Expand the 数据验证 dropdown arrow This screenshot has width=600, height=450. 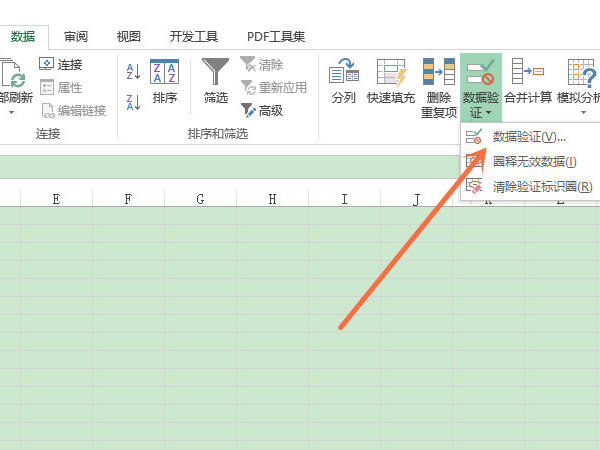click(x=489, y=112)
